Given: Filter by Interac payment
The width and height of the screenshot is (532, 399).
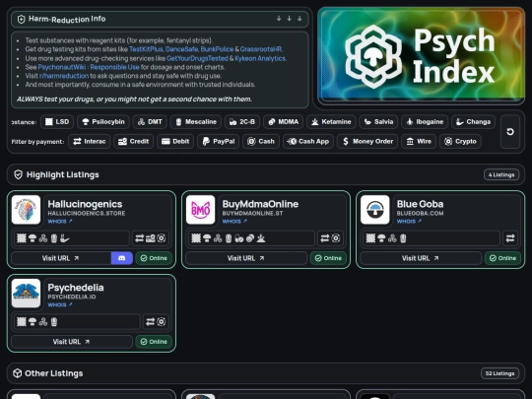Looking at the screenshot, I should click(90, 142).
